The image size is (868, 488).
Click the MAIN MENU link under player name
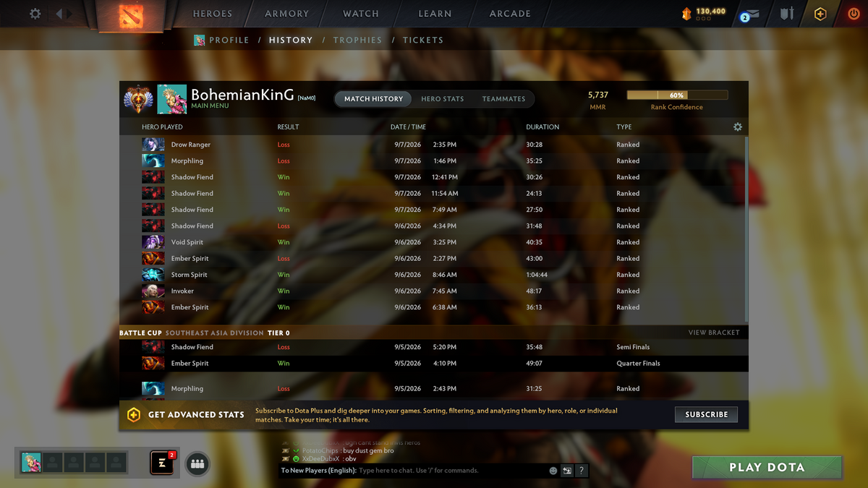(x=210, y=106)
